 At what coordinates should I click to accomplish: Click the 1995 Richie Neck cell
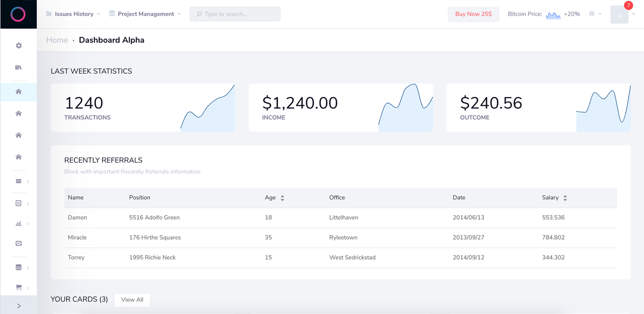152,257
